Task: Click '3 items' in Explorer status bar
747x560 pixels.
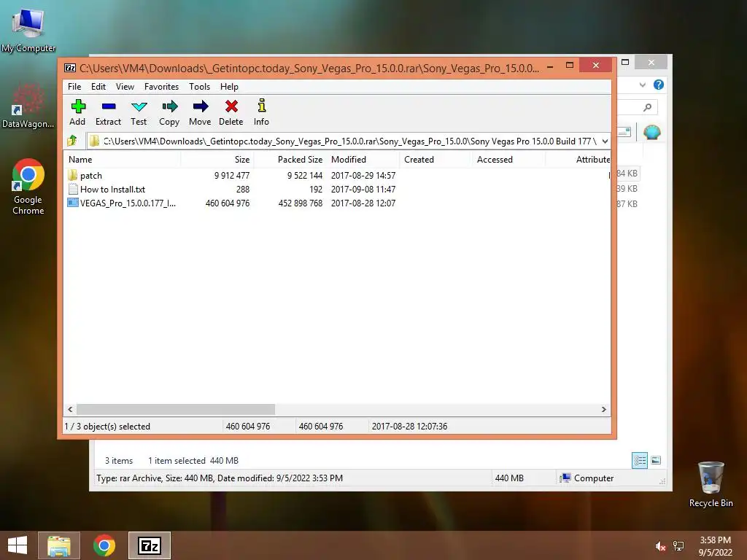Action: 119,461
